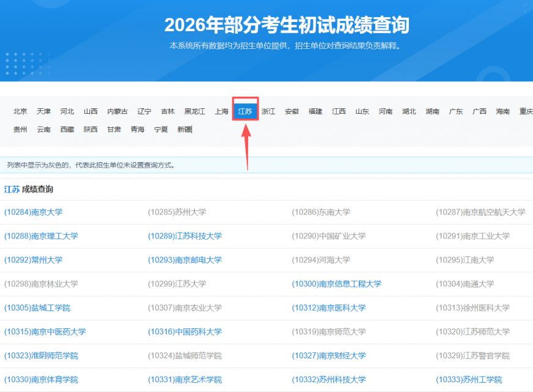This screenshot has height=392, width=533.
Task: Select the 云南 province tab
Action: 43,129
